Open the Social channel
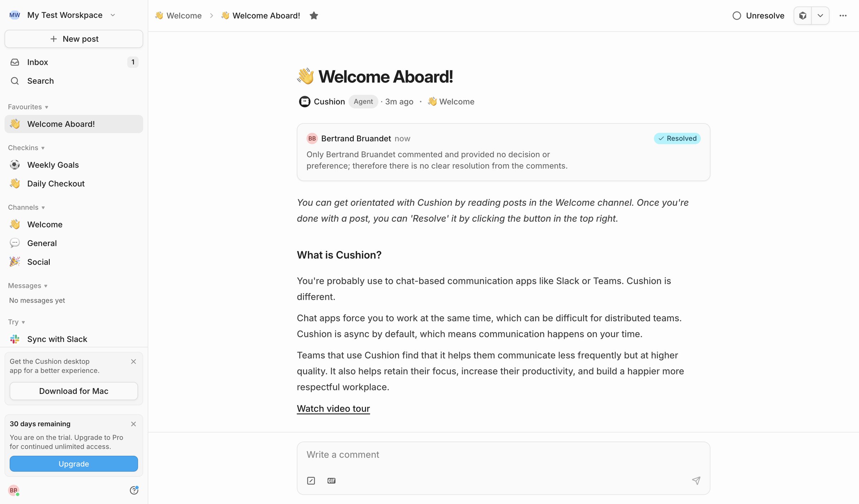859x504 pixels. click(74, 261)
